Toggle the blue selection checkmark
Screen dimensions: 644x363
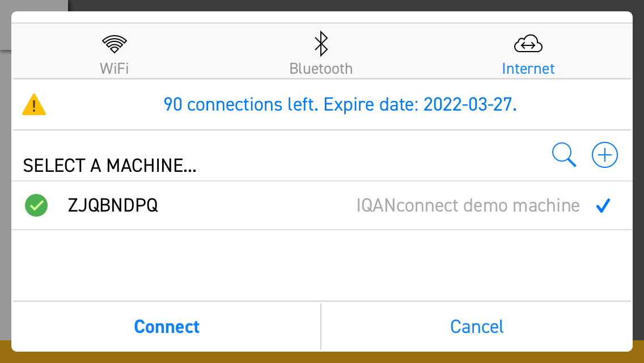click(x=603, y=205)
